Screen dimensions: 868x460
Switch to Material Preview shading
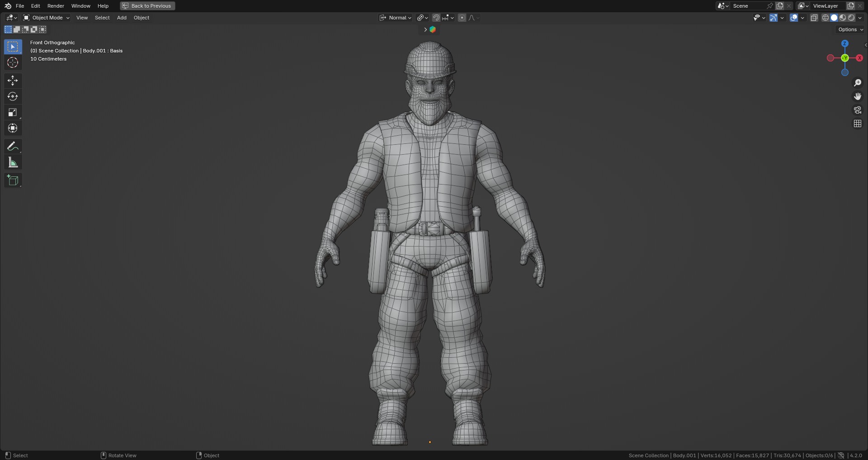(x=843, y=18)
